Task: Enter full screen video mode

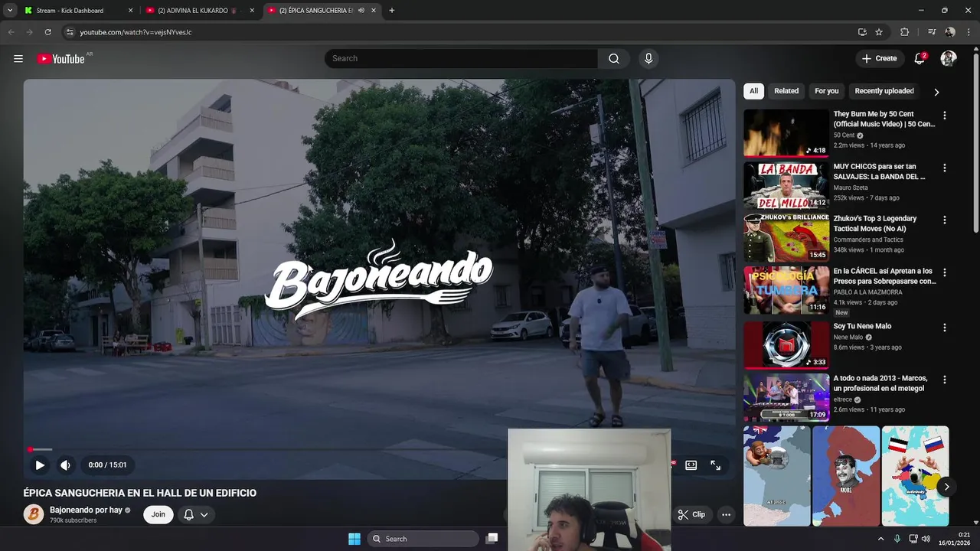Action: (x=715, y=465)
